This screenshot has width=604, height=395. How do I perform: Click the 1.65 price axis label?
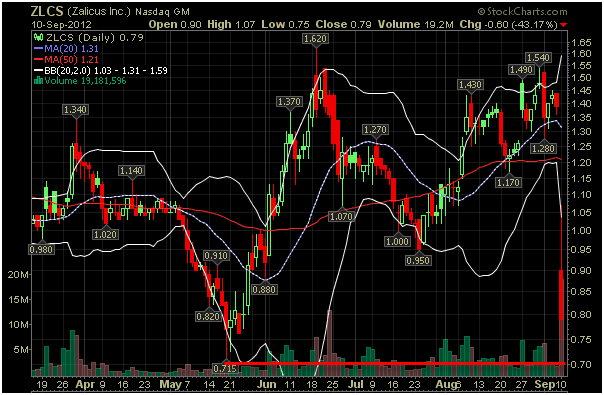(581, 43)
